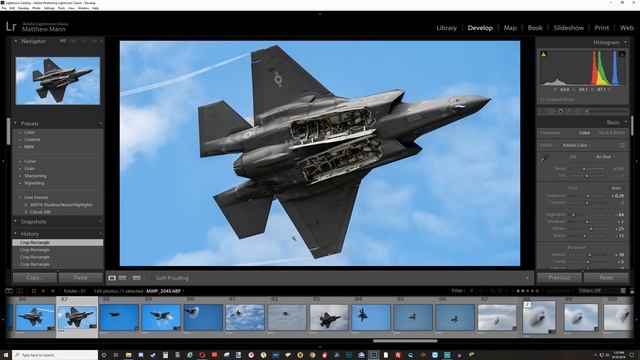Open Grid view icon in filmstrip bar

tap(33, 291)
